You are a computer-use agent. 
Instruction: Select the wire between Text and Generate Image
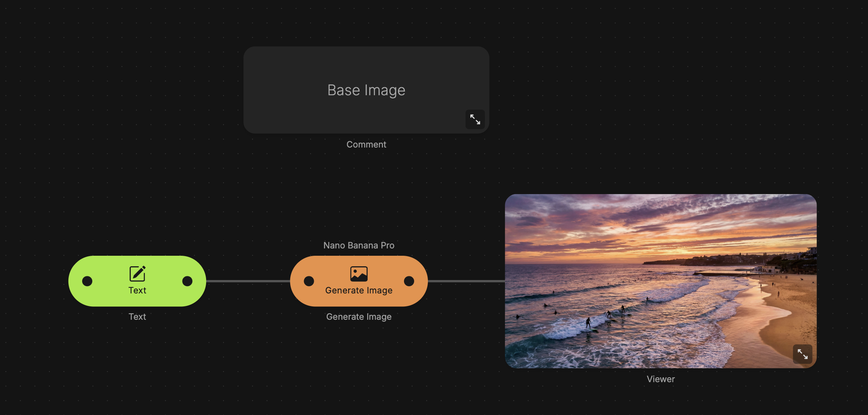coord(248,281)
